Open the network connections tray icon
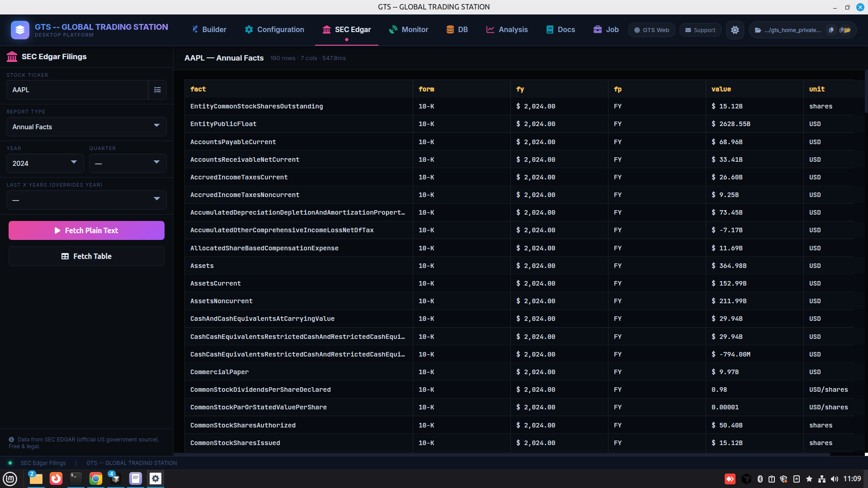 pos(822,479)
